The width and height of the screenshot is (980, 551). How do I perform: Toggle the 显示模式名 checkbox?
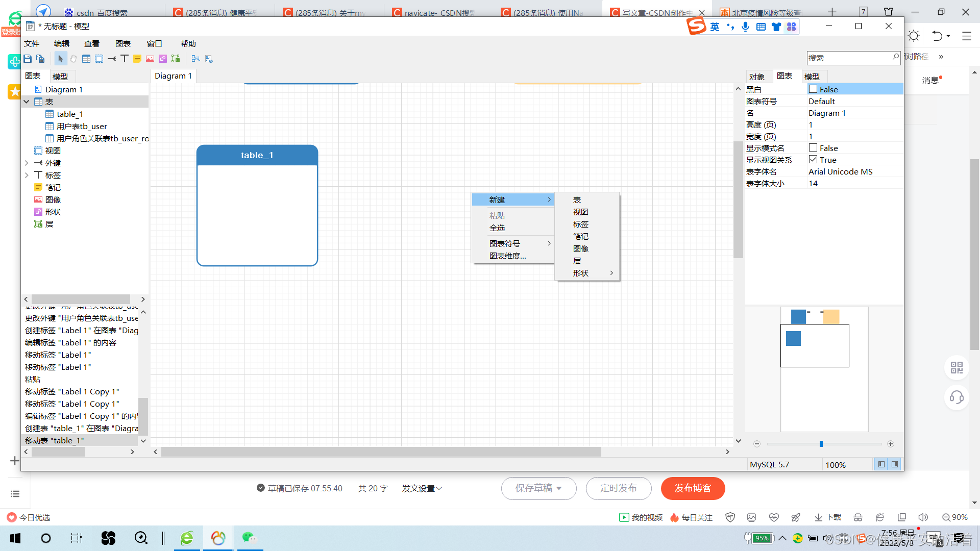tap(813, 148)
